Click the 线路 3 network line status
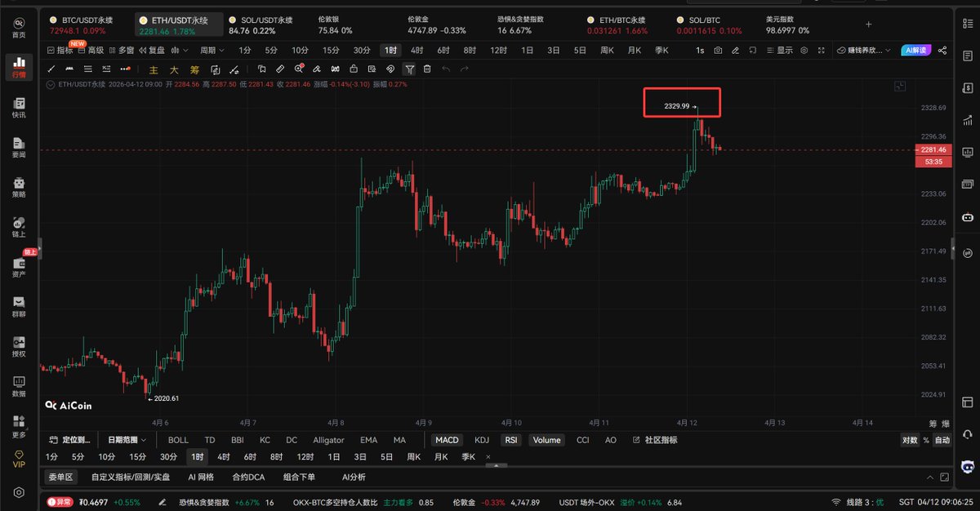 click(856, 502)
